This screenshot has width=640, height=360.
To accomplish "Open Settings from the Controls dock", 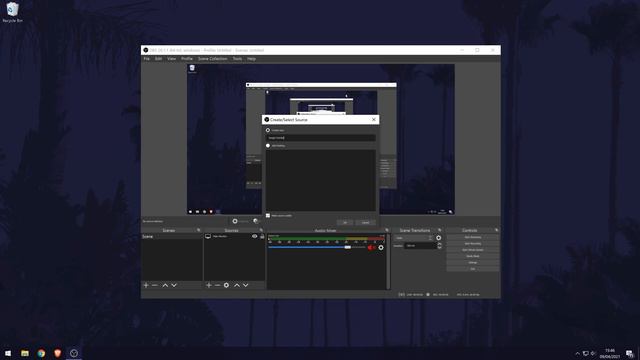I will click(473, 262).
